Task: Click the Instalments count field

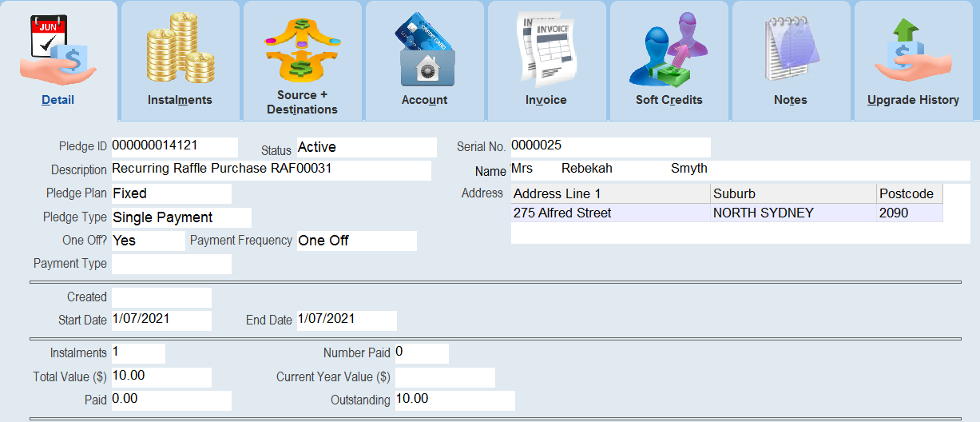Action: click(x=138, y=353)
